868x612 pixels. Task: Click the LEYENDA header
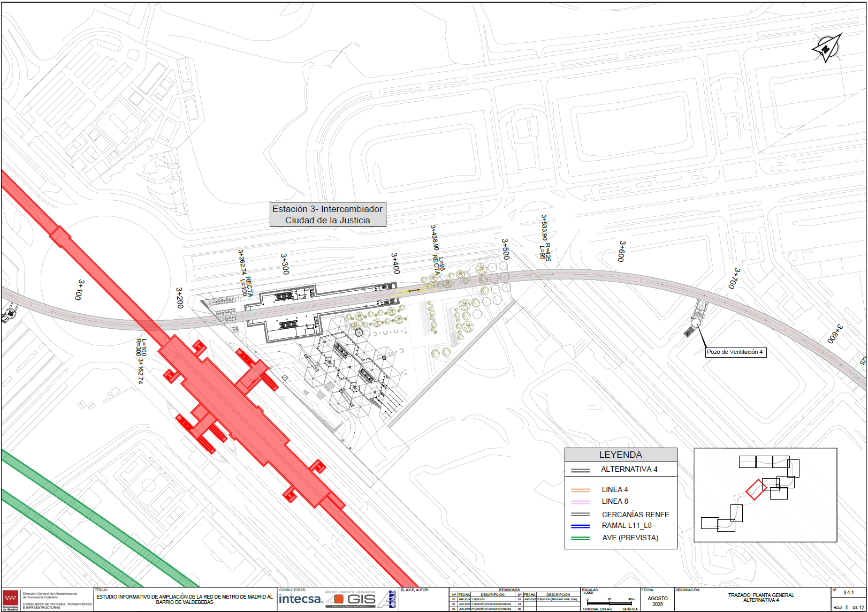pyautogui.click(x=620, y=455)
